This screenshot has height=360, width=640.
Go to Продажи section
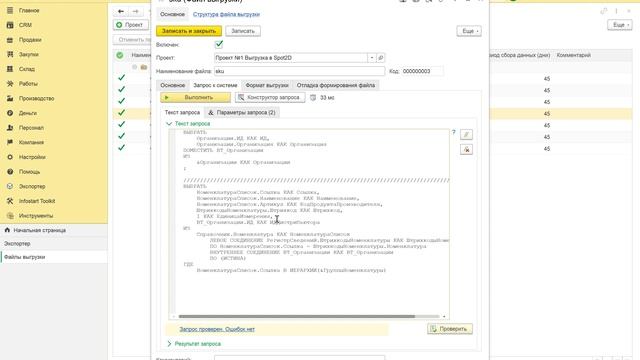click(x=30, y=40)
